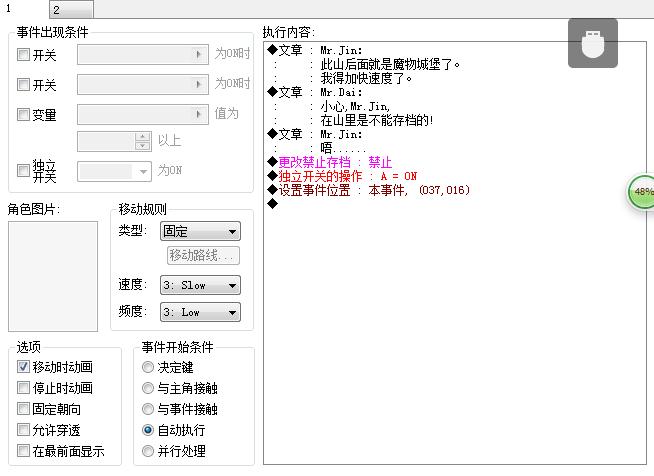Select the 并行处理 trigger radio button

point(148,451)
